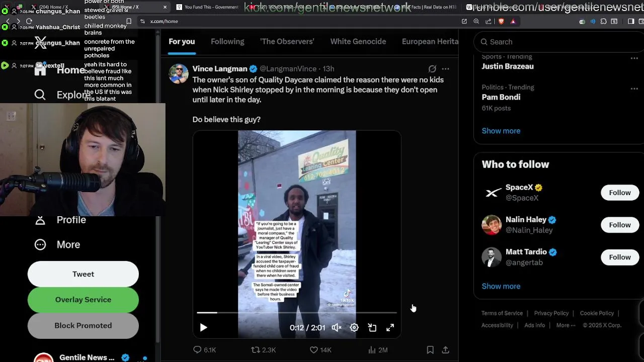Open the White Genocide tab
This screenshot has height=362, width=644.
click(358, 42)
